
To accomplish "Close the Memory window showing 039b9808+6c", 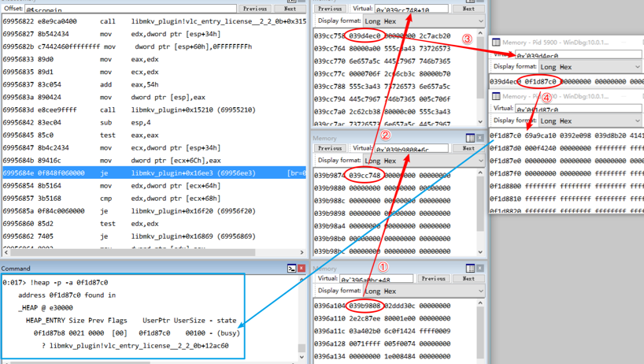I will [x=480, y=138].
